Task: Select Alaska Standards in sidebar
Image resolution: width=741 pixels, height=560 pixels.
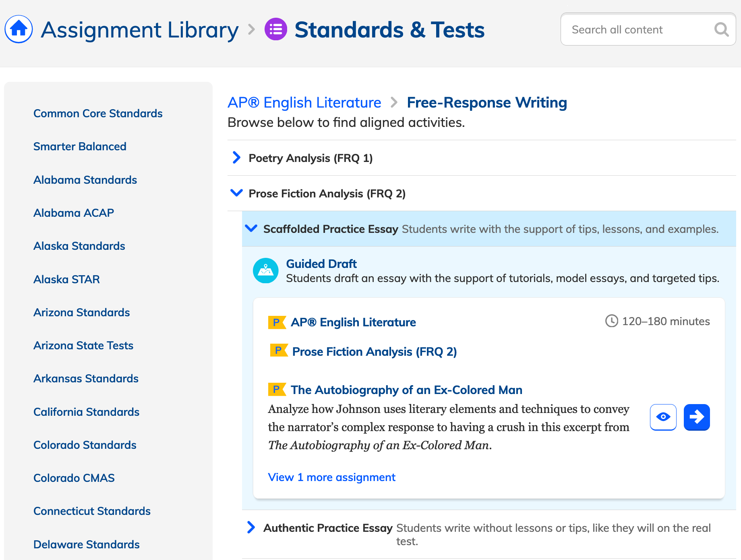Action: click(79, 246)
